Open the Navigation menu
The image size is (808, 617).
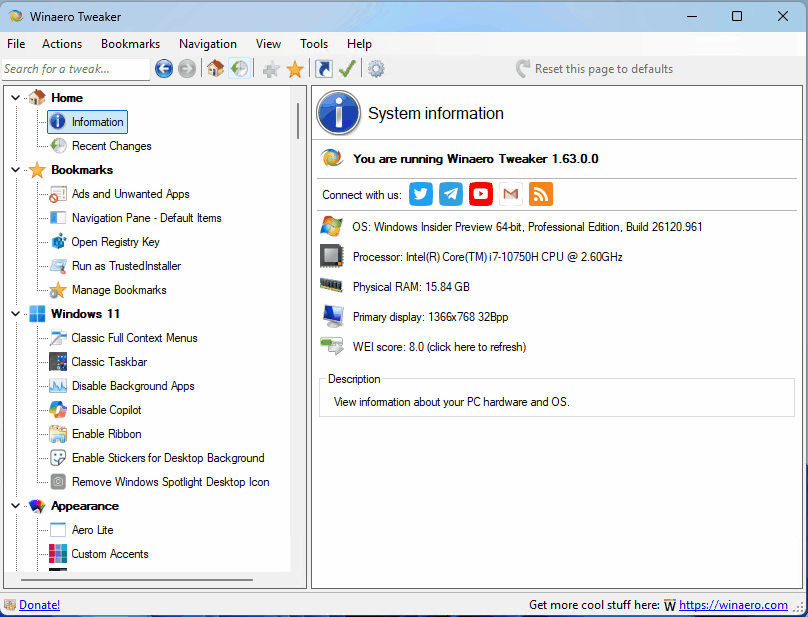[x=207, y=43]
